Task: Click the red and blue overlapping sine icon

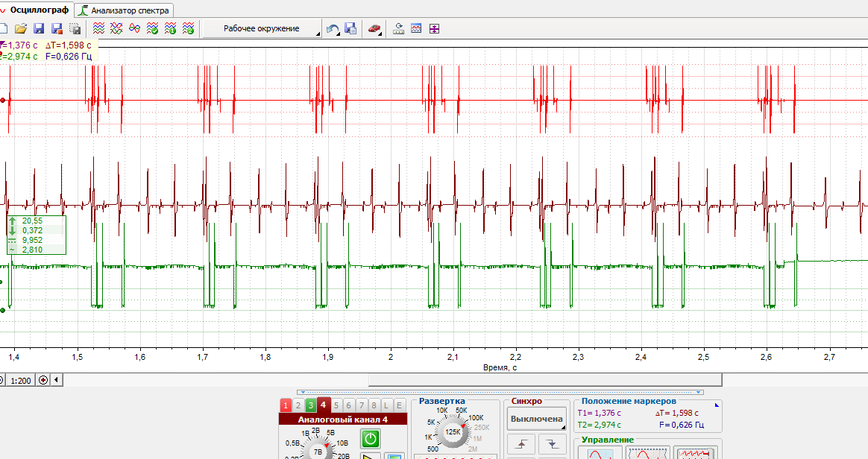Action: (134, 28)
